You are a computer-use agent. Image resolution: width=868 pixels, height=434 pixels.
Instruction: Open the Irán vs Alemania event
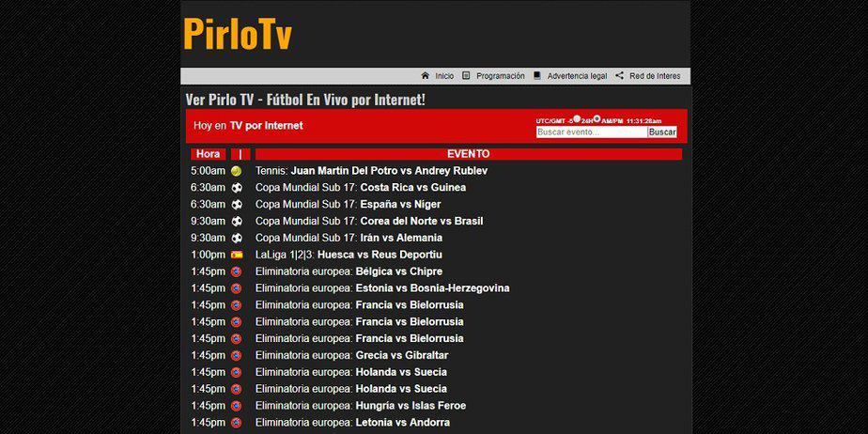[x=349, y=238]
